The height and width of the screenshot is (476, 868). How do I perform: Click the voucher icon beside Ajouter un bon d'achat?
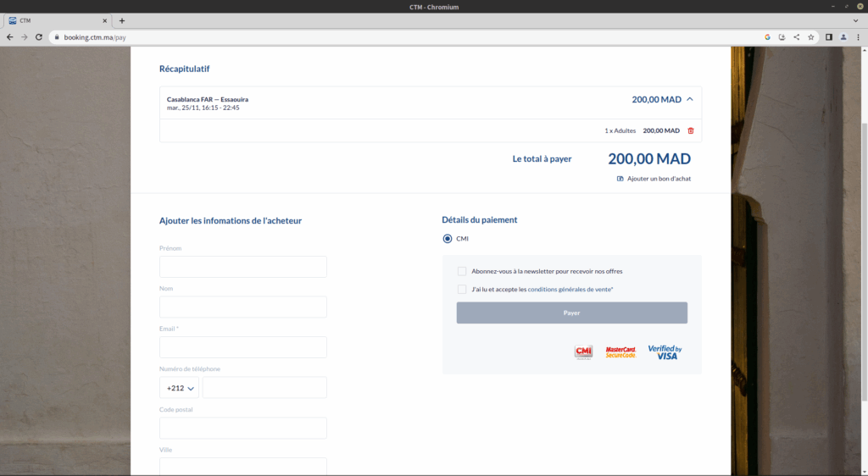click(x=620, y=179)
